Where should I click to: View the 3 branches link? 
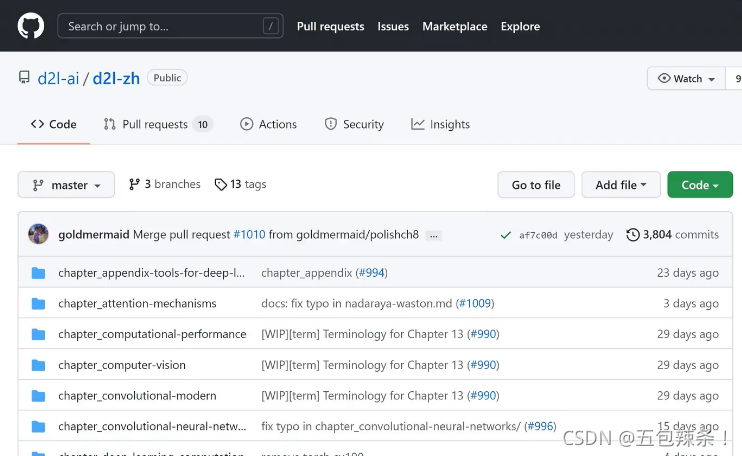[x=165, y=184]
